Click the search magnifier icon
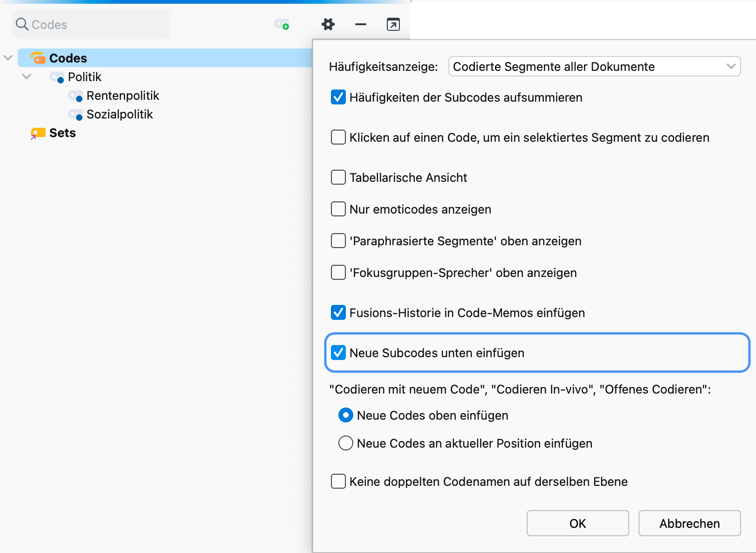This screenshot has width=756, height=553. (22, 24)
